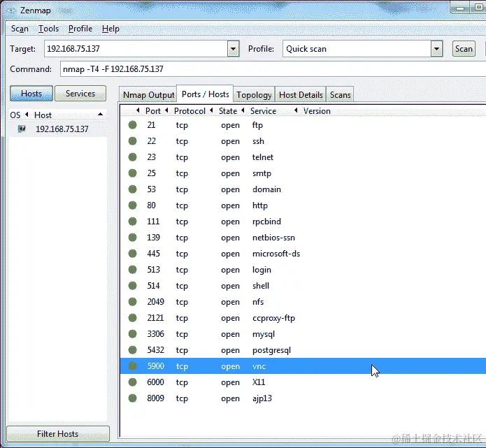Screen dimensions: 486x448
Task: Click the green dot for microsoft-ds port 445
Action: [x=133, y=254]
